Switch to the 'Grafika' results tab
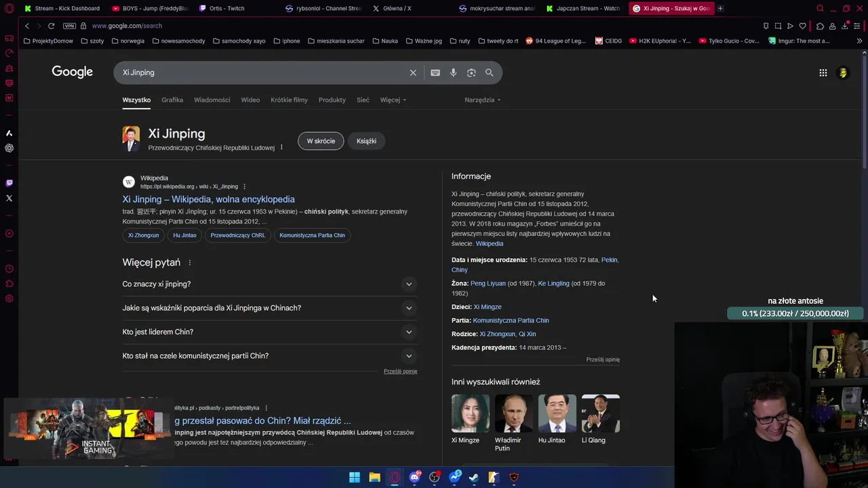This screenshot has width=868, height=488. (x=172, y=100)
